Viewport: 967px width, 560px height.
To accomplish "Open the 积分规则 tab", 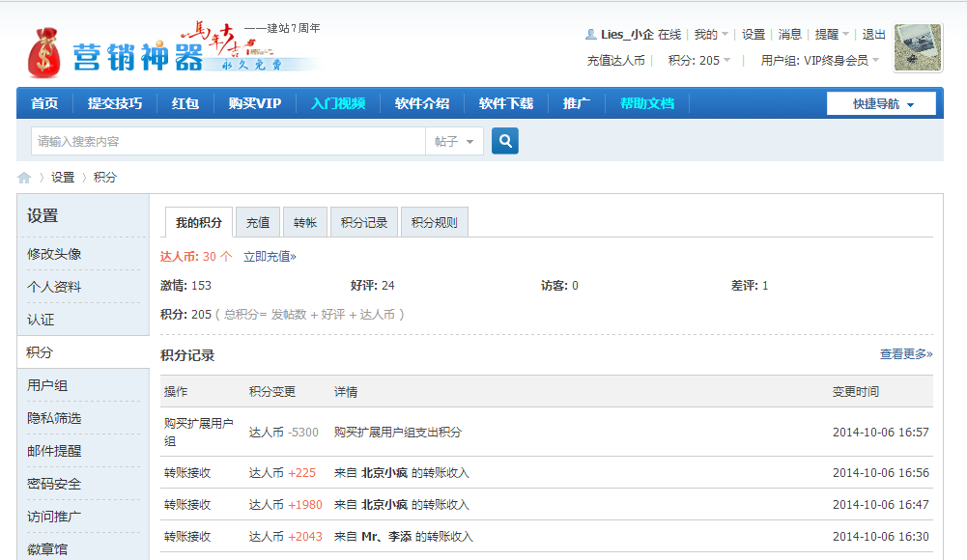I will (x=435, y=222).
